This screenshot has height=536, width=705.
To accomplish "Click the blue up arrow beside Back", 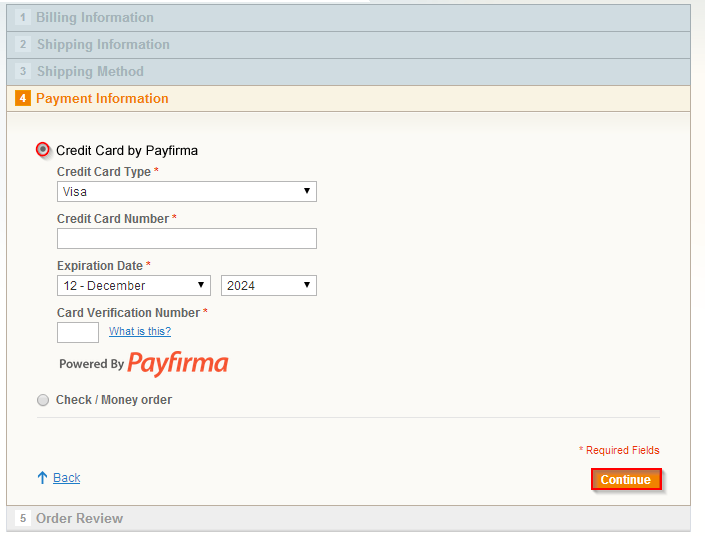I will [42, 478].
